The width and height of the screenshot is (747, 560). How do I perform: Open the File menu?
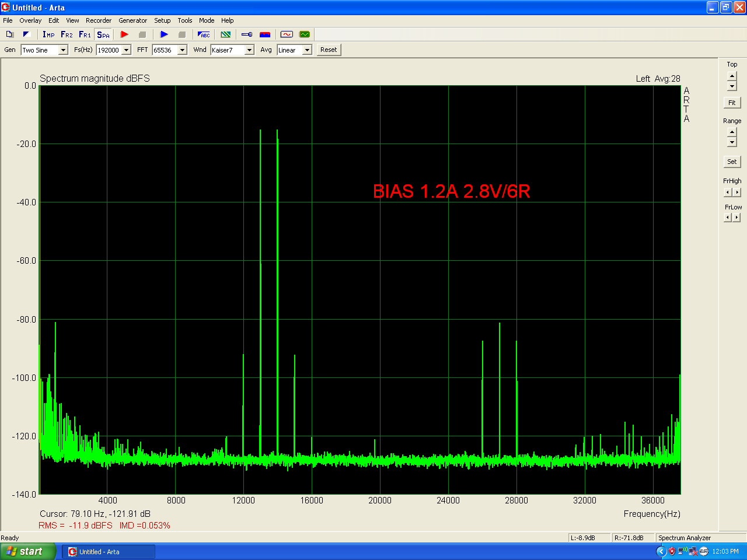click(8, 20)
